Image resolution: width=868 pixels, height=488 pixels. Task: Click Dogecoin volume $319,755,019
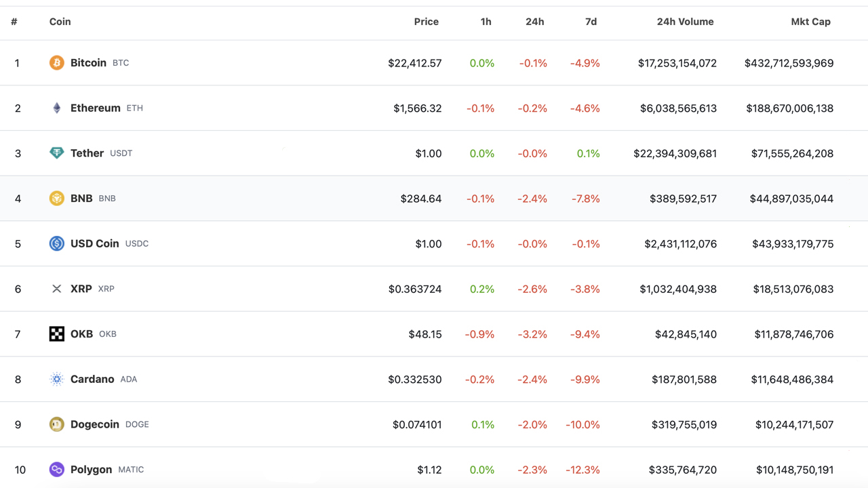point(684,425)
